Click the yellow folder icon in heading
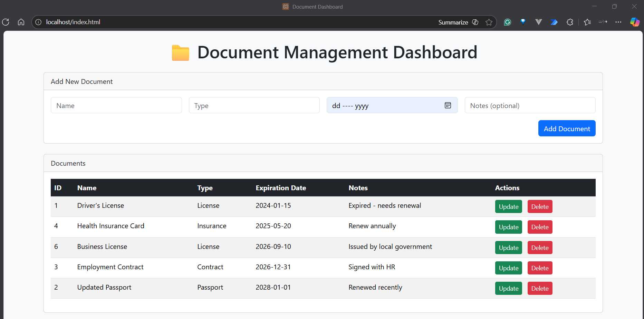The height and width of the screenshot is (319, 644). [x=181, y=53]
